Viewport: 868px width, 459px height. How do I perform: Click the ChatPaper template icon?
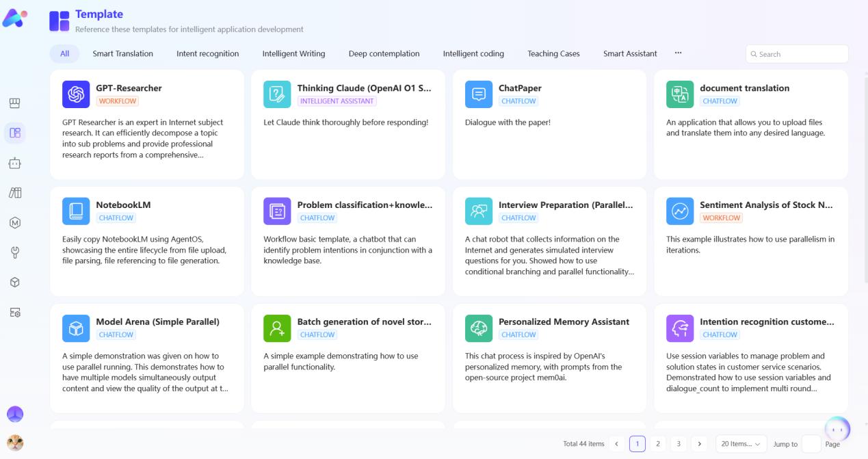478,94
